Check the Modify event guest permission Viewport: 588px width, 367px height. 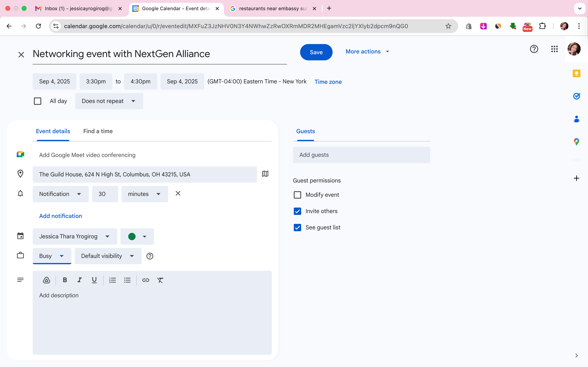pos(297,195)
